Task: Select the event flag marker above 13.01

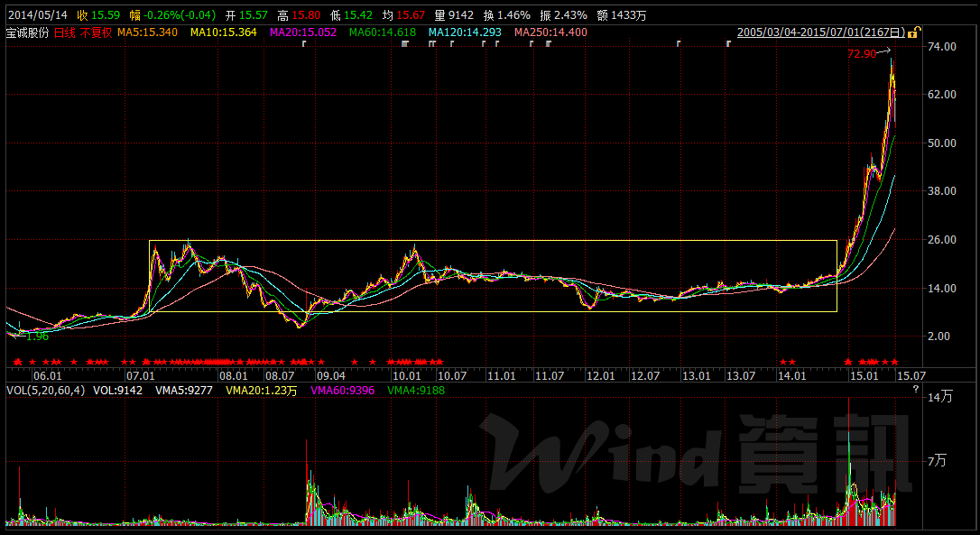Action: (x=680, y=43)
